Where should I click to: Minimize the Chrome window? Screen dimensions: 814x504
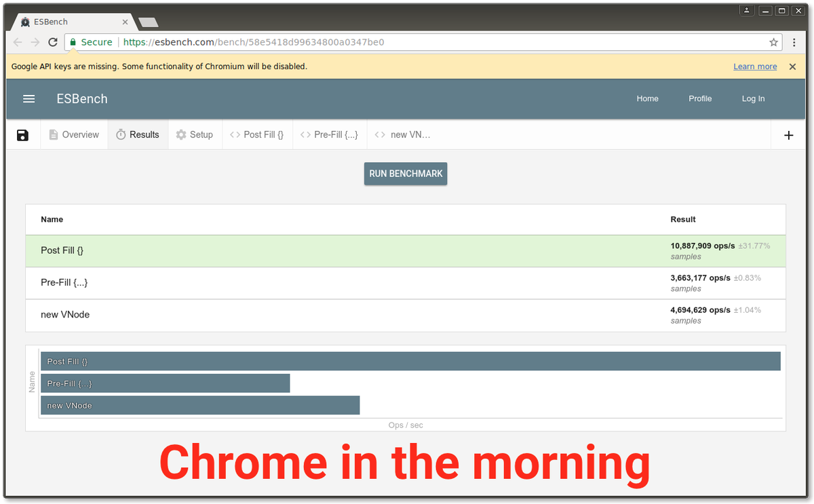(764, 10)
